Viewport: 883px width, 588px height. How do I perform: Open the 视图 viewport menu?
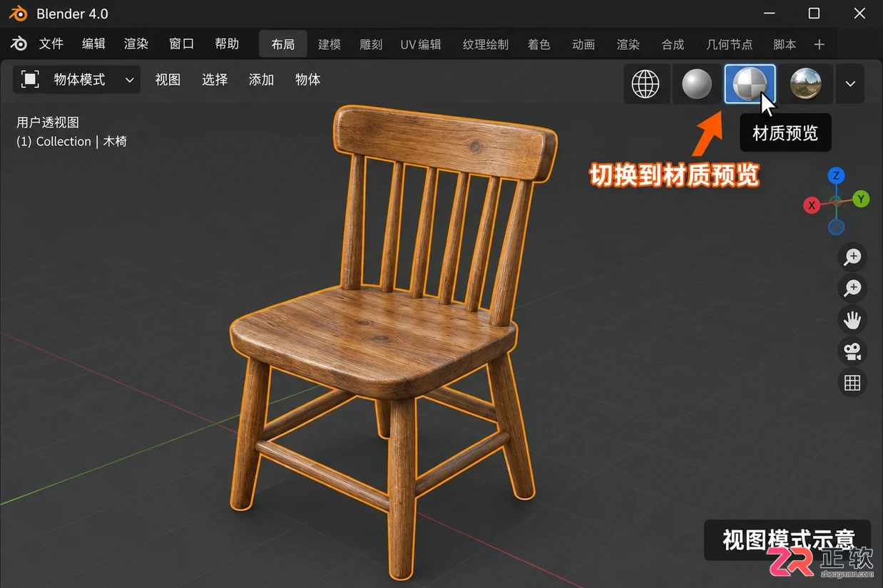168,80
